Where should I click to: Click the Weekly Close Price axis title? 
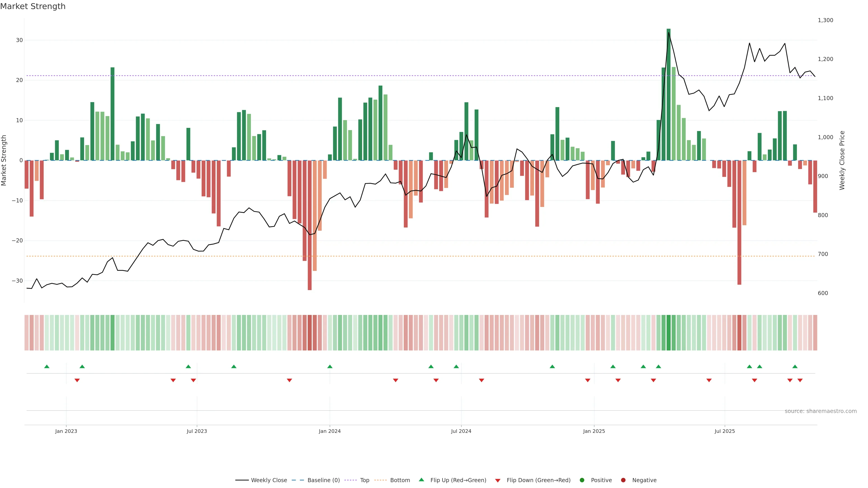click(x=842, y=160)
